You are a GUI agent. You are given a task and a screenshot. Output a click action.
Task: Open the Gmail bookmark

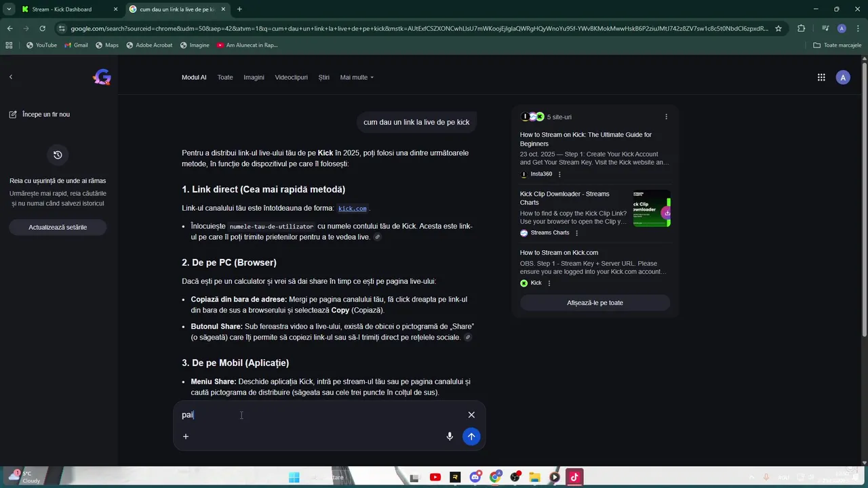point(76,45)
